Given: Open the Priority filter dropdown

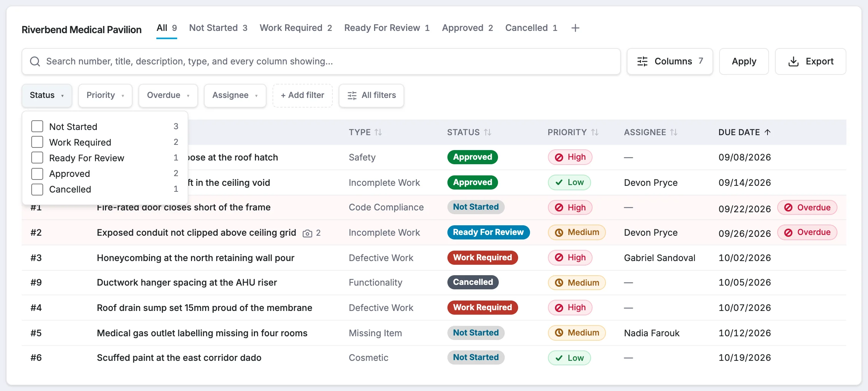Looking at the screenshot, I should coord(105,95).
